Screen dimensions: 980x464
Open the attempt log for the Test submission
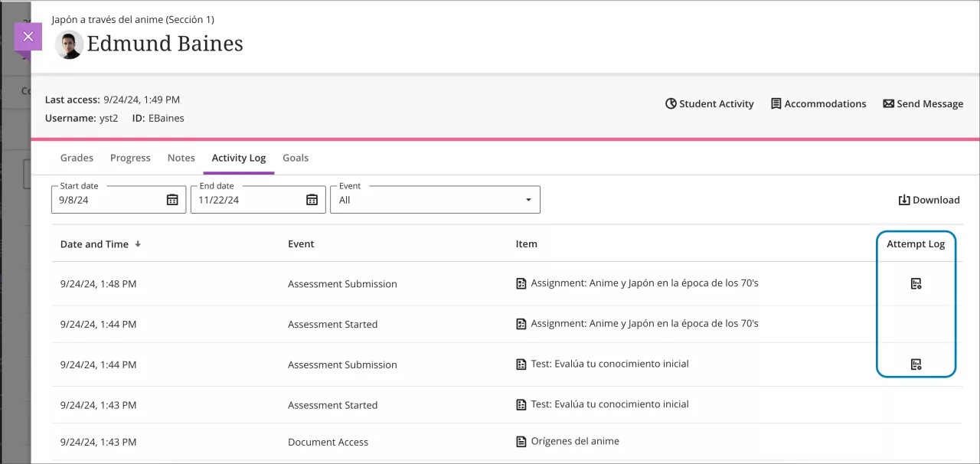[x=916, y=364]
